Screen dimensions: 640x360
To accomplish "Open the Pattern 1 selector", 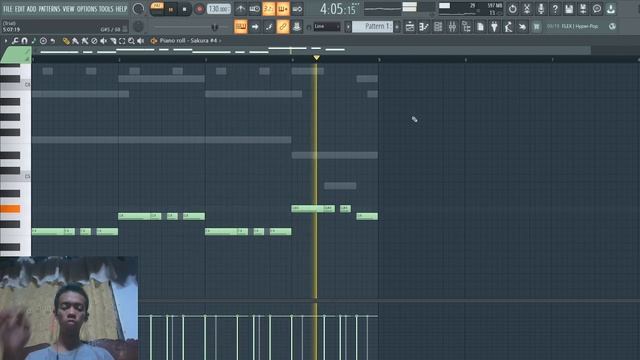I will coord(372,27).
